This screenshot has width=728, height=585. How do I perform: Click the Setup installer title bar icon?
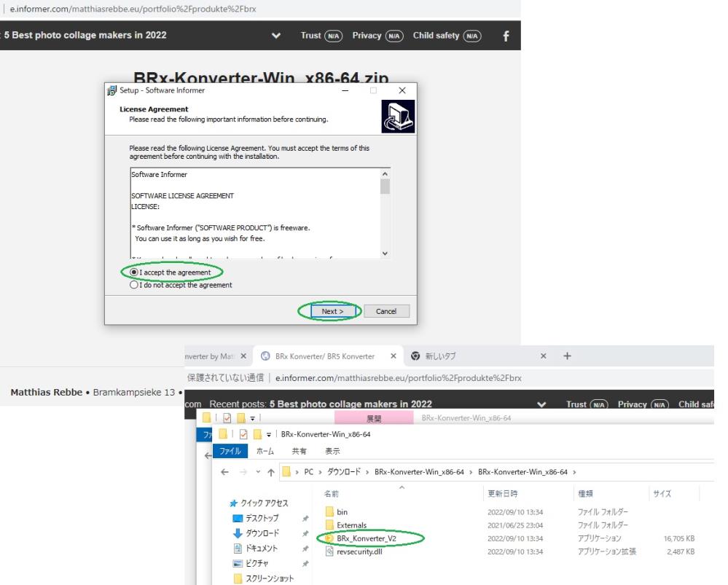coord(112,90)
